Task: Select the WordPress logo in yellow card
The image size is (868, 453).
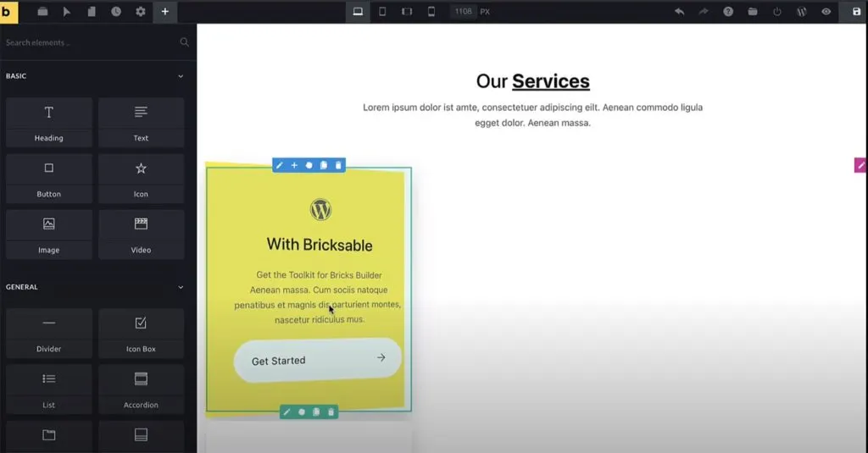Action: click(320, 210)
